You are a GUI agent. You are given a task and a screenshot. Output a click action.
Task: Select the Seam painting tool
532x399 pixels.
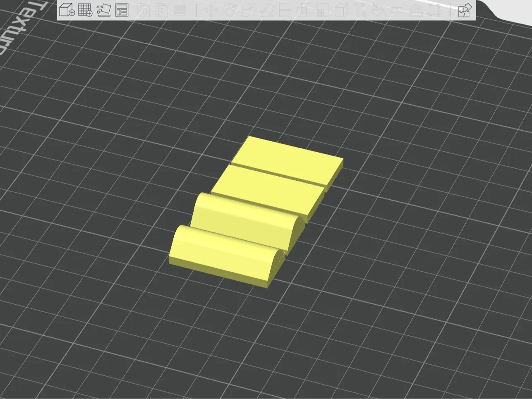[341, 10]
